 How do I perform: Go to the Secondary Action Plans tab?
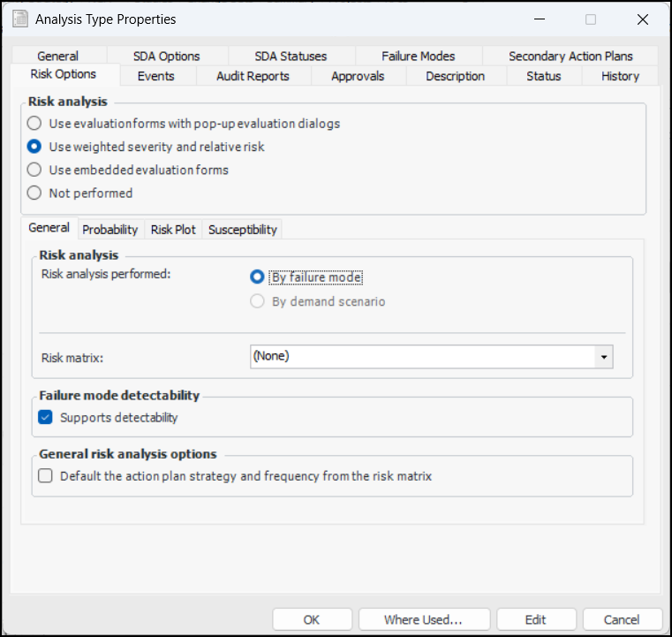click(570, 56)
